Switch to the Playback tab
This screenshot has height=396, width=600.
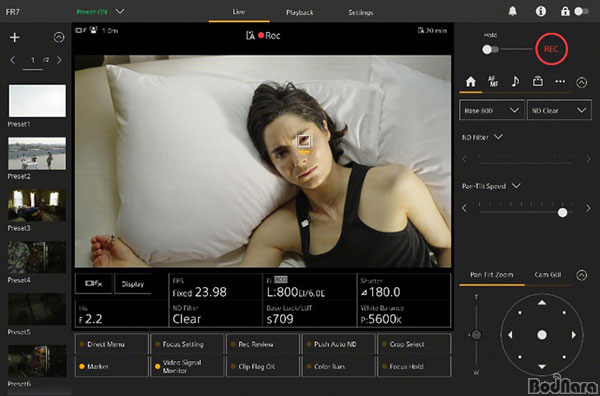(300, 12)
